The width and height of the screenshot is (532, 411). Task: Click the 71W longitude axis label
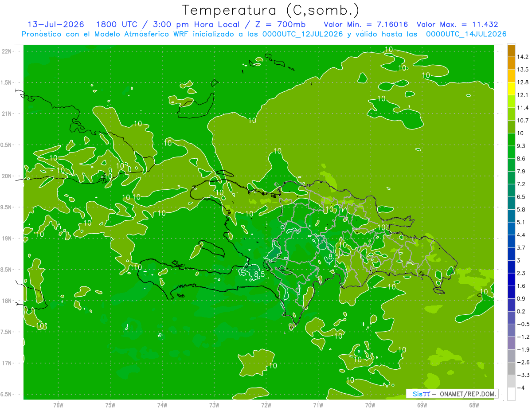click(318, 405)
